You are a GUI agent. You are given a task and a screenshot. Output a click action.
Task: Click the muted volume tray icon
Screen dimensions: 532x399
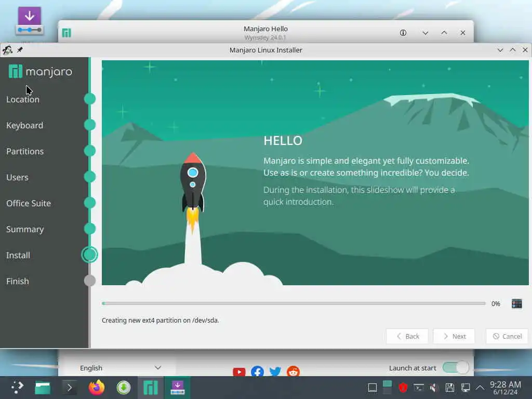pyautogui.click(x=434, y=388)
